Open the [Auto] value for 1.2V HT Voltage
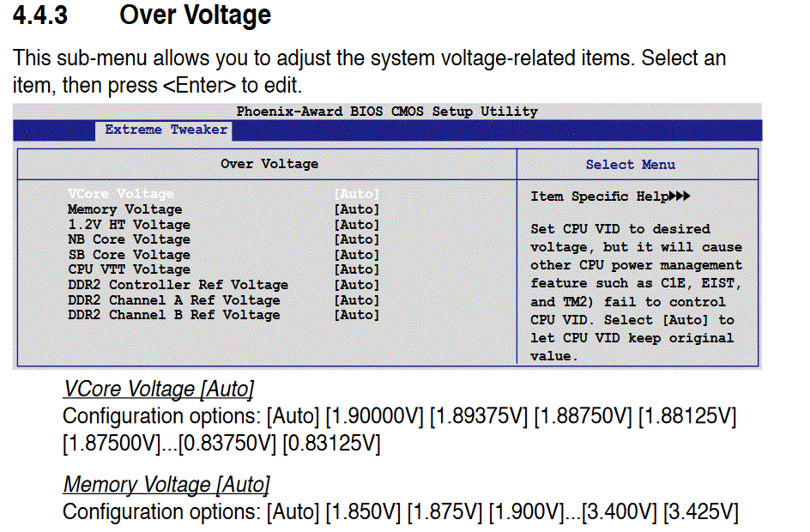810x532 pixels. 357,225
